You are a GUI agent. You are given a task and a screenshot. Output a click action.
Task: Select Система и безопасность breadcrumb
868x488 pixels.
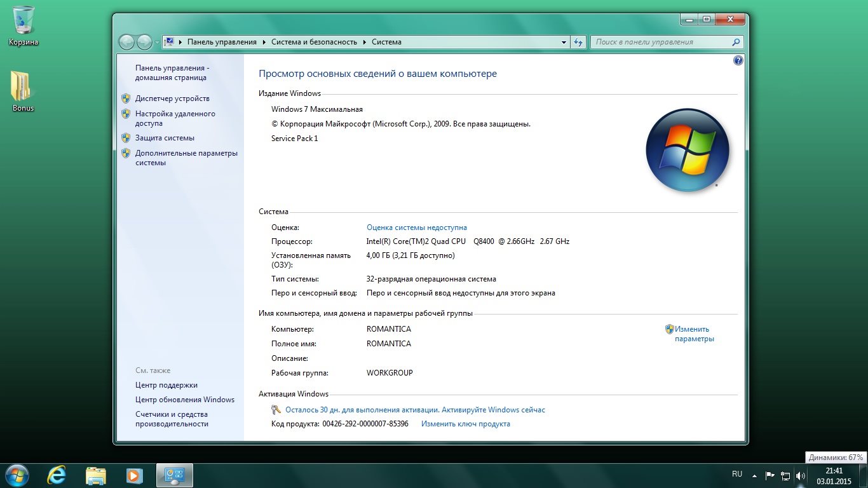[314, 42]
